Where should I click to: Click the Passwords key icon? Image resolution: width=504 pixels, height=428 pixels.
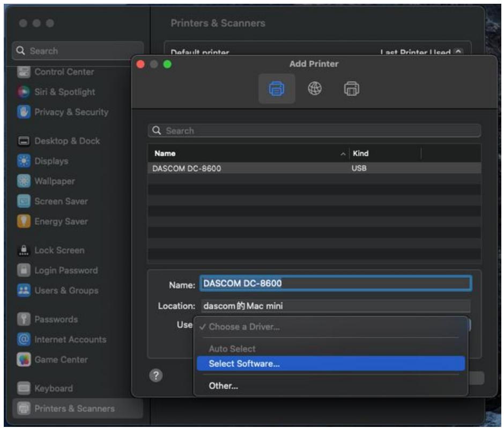pyautogui.click(x=24, y=319)
